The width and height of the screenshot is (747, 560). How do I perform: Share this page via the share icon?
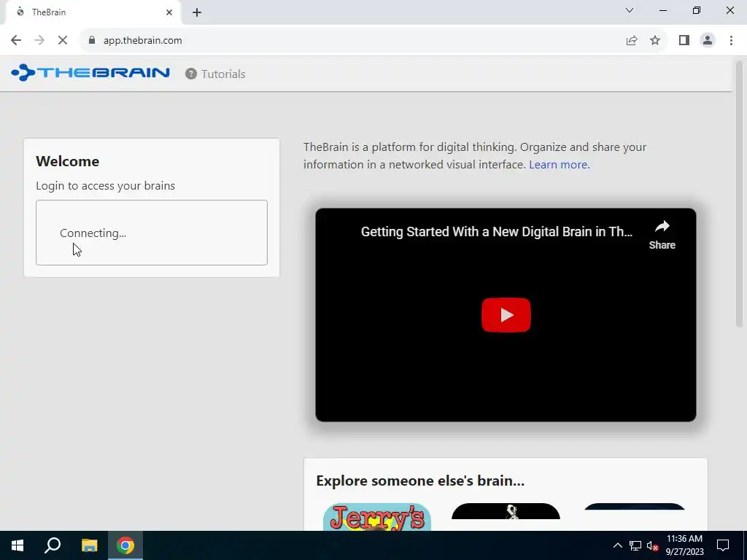(632, 41)
